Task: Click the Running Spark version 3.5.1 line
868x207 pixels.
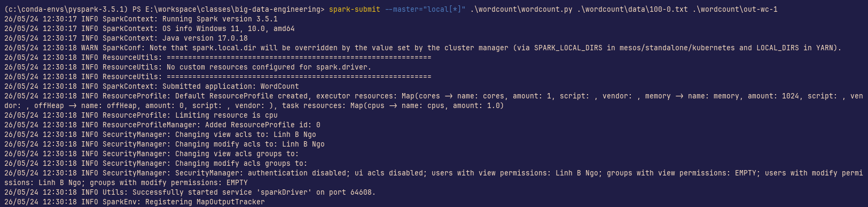Action: pos(140,19)
